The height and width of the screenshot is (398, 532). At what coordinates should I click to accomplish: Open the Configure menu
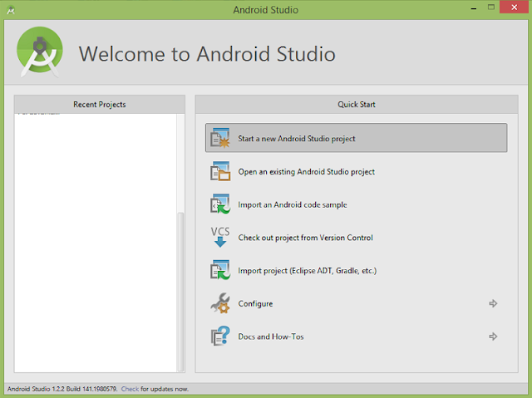(357, 303)
